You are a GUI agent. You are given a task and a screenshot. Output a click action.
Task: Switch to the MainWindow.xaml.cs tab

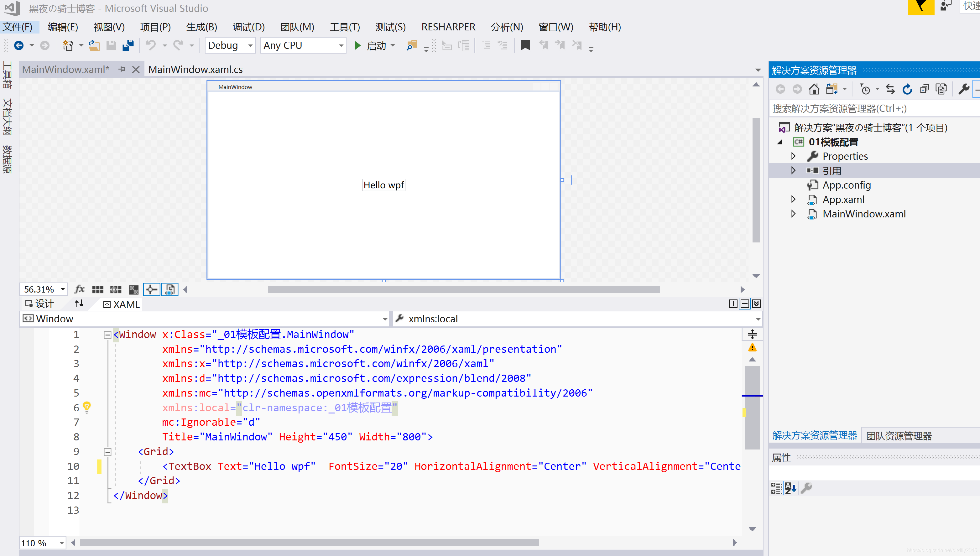[x=195, y=70]
